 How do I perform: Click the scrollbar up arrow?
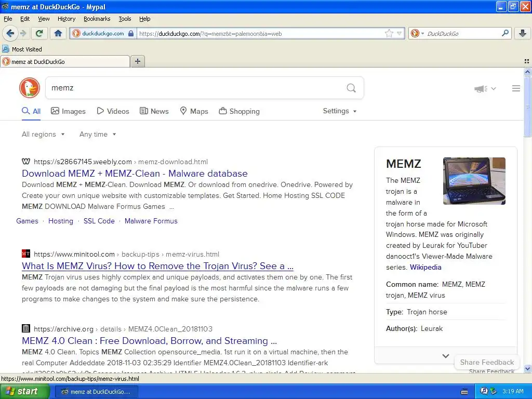pos(527,72)
